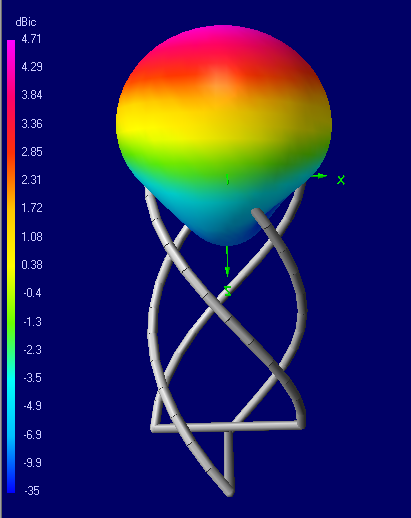411x518 pixels.
Task: Click the 2.31 legend value
Action: point(32,180)
